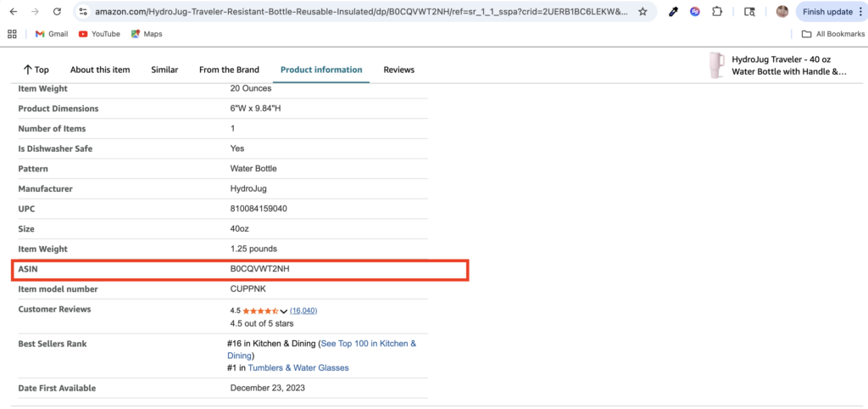The image size is (868, 409).
Task: Open the Chrome profile avatar
Action: pyautogui.click(x=782, y=12)
